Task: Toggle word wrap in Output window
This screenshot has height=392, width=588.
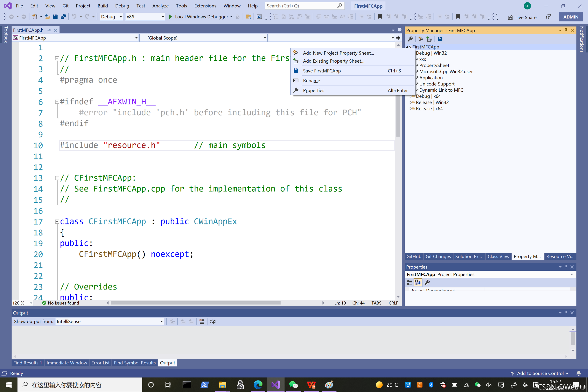Action: click(x=213, y=321)
